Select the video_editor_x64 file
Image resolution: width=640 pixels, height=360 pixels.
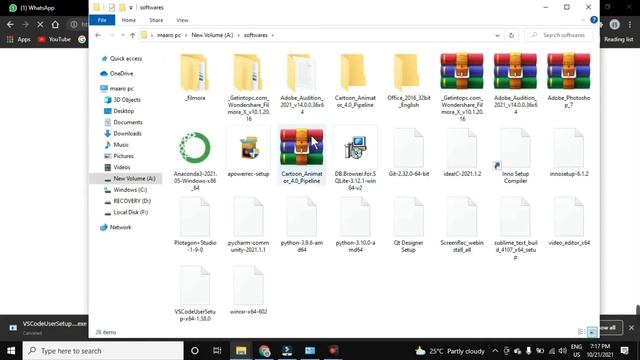pyautogui.click(x=569, y=222)
